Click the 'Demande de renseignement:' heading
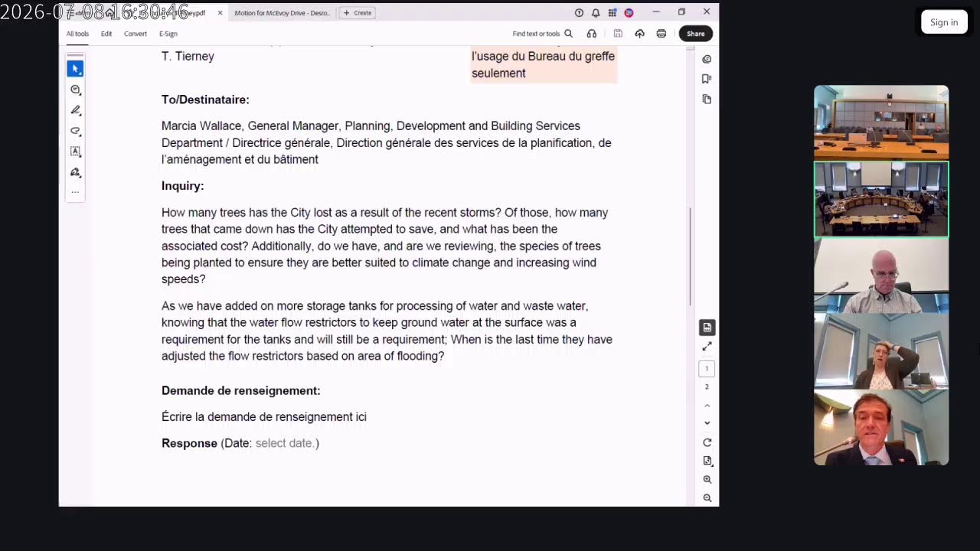The image size is (980, 551). coord(240,390)
